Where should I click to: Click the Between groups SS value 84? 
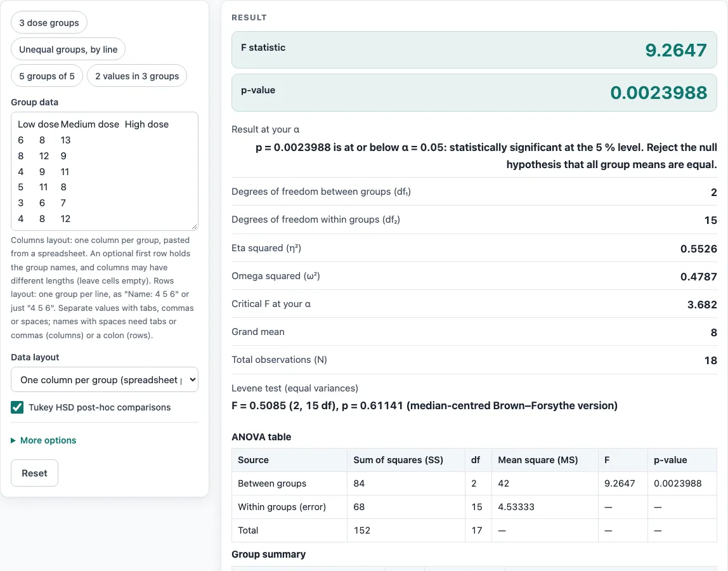click(359, 483)
